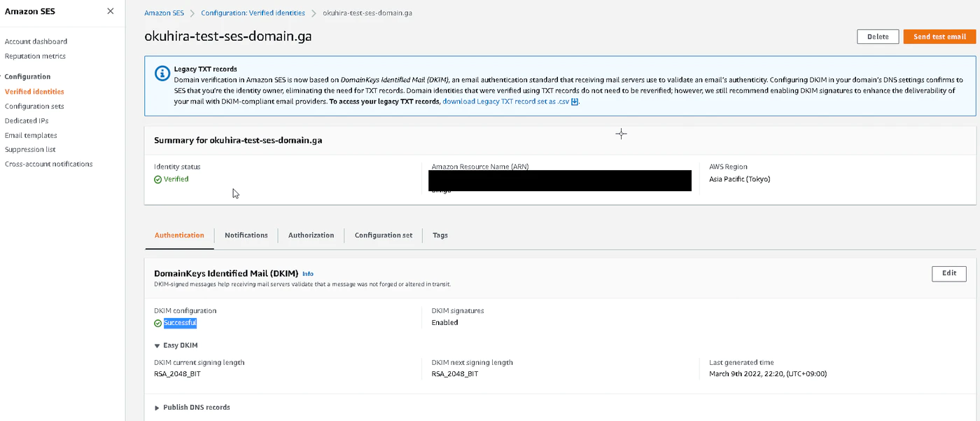Open the DKIM Info link
Screen dimensions: 980x421
(308, 274)
